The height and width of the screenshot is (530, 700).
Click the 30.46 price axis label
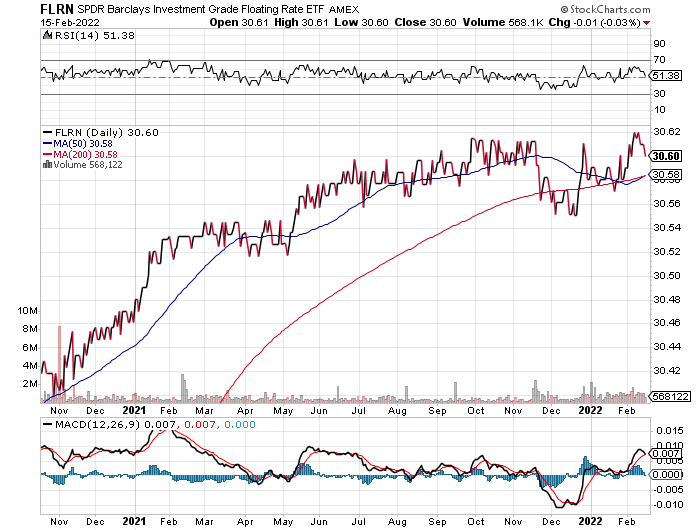(x=667, y=323)
